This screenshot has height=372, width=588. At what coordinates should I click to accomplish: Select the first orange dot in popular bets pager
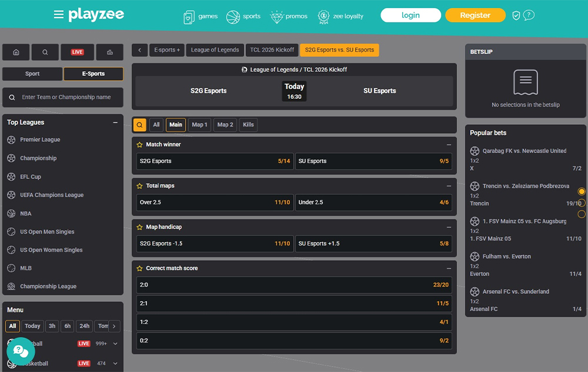[x=582, y=192]
